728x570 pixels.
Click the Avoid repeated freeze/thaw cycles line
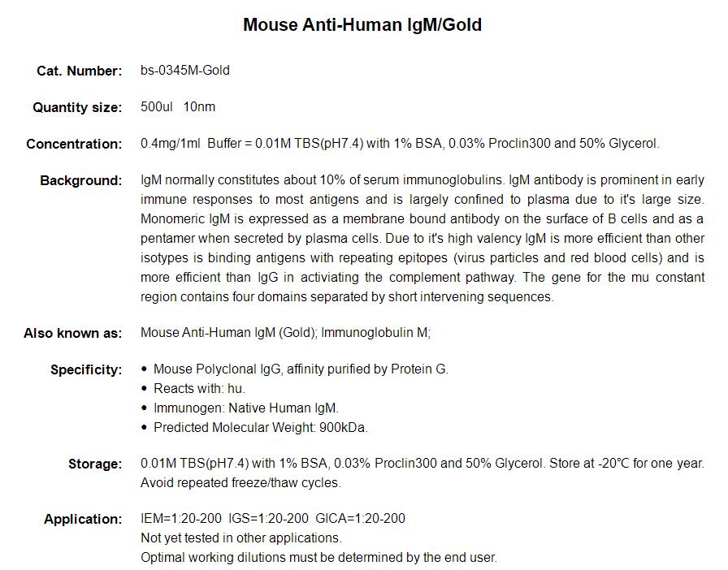(240, 483)
